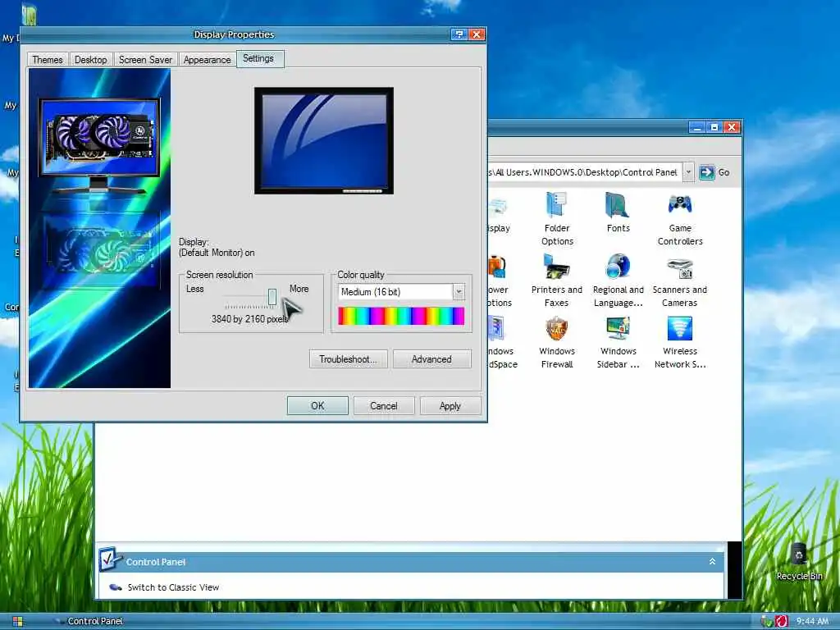840x630 pixels.
Task: Open the Recycle Bin on desktop
Action: [799, 561]
